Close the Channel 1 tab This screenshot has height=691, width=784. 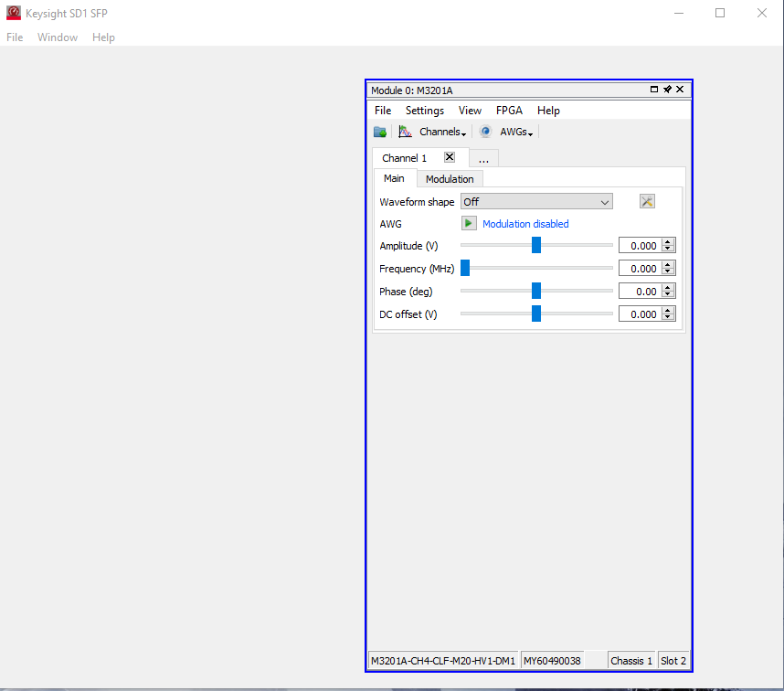click(450, 157)
